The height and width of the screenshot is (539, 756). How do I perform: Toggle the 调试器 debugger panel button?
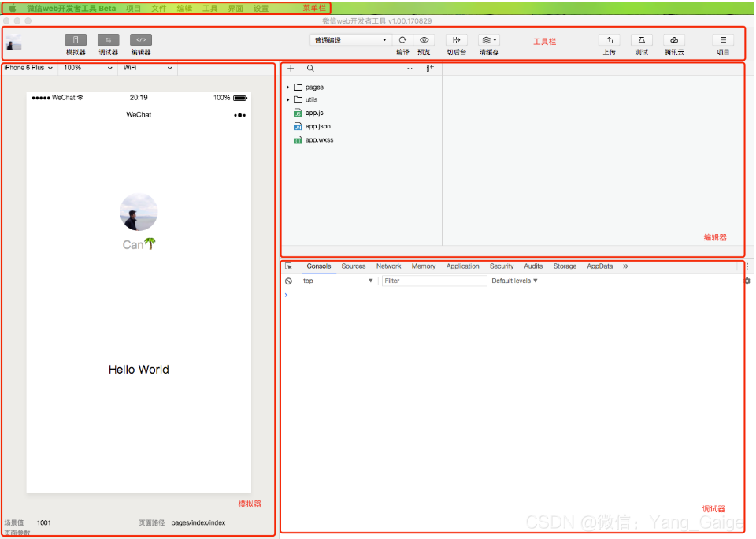coord(108,40)
